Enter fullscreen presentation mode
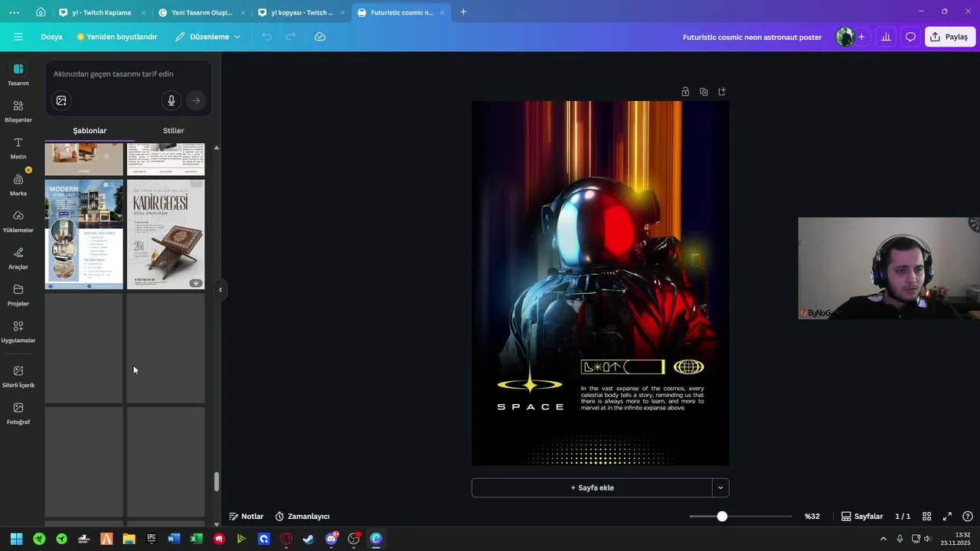The height and width of the screenshot is (551, 980). [x=947, y=517]
